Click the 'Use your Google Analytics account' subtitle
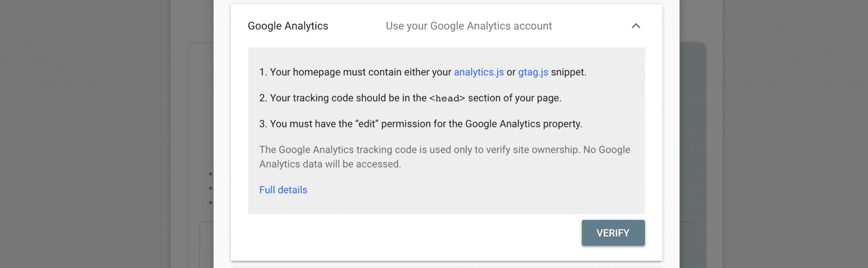 coord(468,26)
